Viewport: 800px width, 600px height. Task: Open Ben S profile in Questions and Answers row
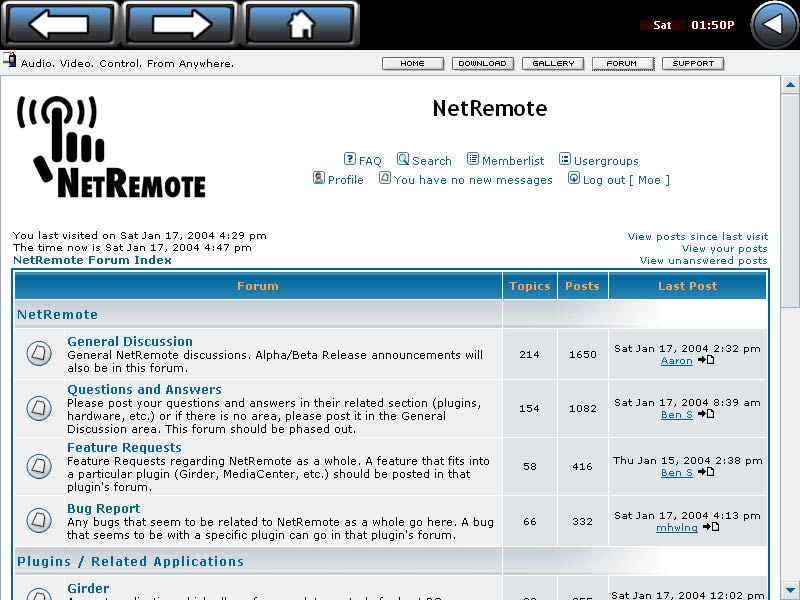pos(677,415)
